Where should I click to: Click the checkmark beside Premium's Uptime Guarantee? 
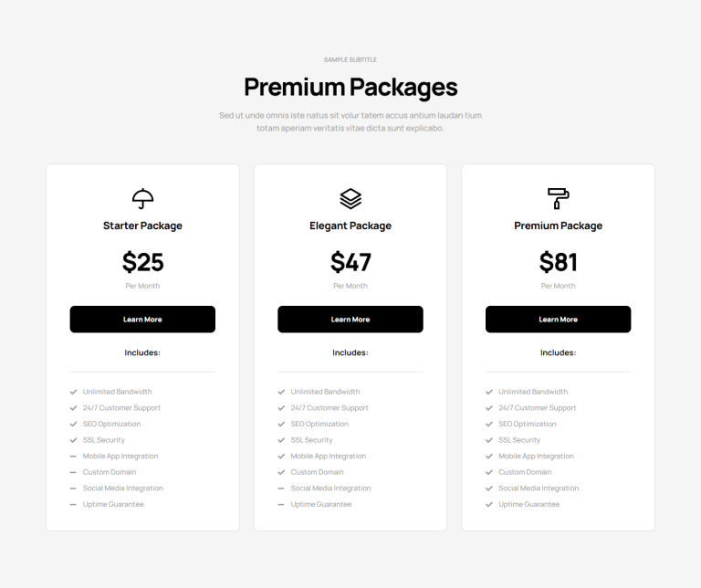tap(489, 504)
